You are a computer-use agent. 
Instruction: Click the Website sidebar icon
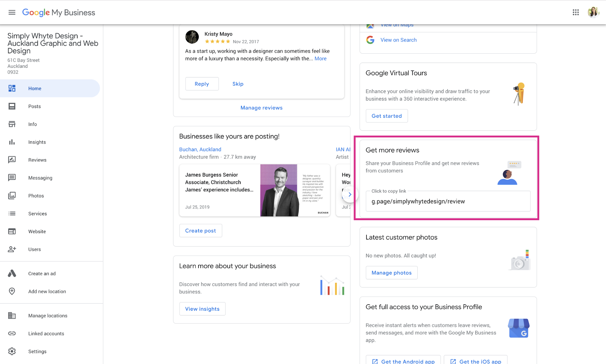pyautogui.click(x=12, y=231)
